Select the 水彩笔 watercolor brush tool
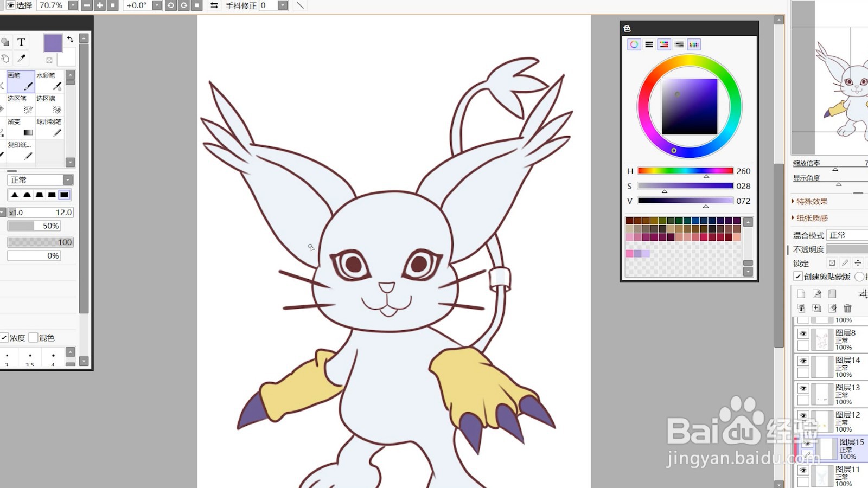This screenshot has height=488, width=868. [49, 81]
